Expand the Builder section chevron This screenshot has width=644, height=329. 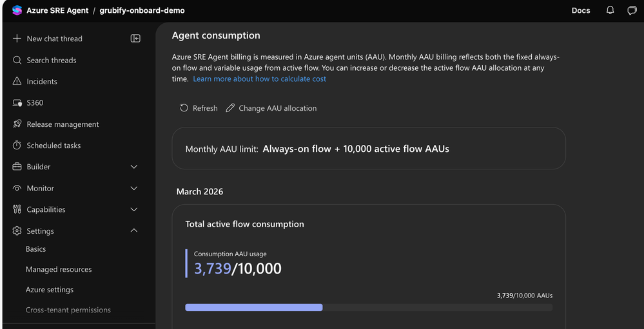[134, 167]
